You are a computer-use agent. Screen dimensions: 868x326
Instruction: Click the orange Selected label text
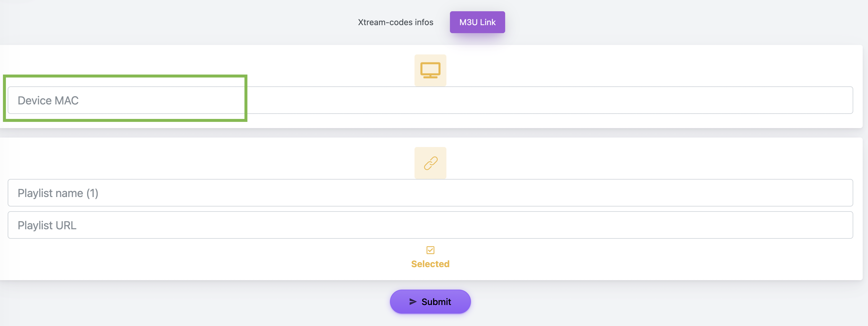[x=430, y=264]
